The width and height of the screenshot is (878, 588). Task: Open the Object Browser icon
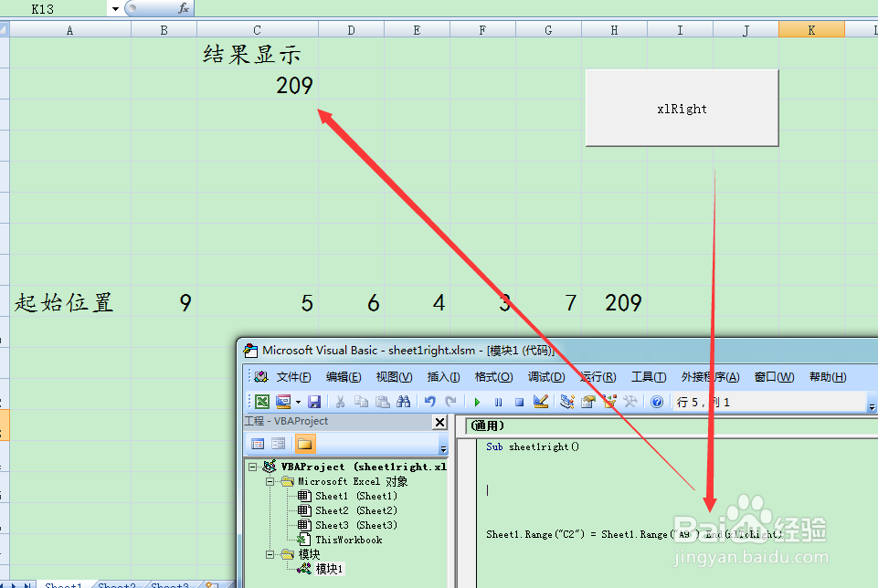609,402
